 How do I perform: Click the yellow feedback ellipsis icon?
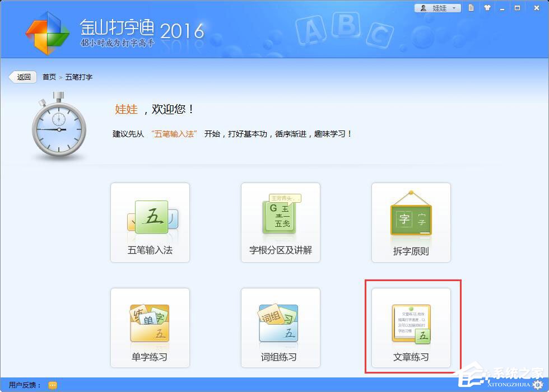[x=52, y=385]
